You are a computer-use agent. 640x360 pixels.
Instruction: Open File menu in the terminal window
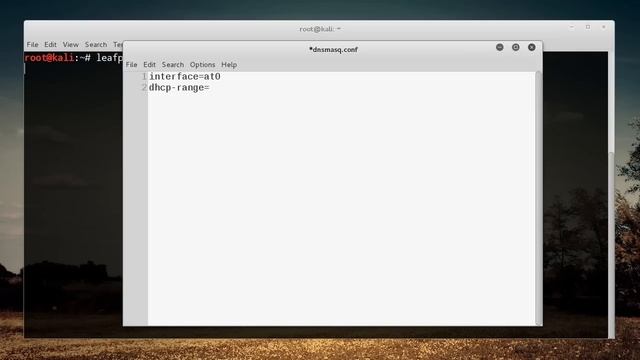pyautogui.click(x=32, y=44)
